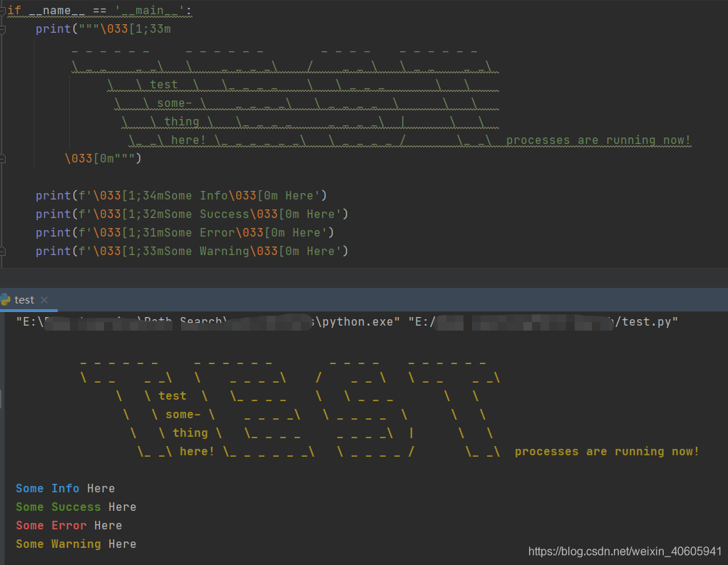Click the Python icon on test tab
The width and height of the screenshot is (728, 565).
coord(6,300)
